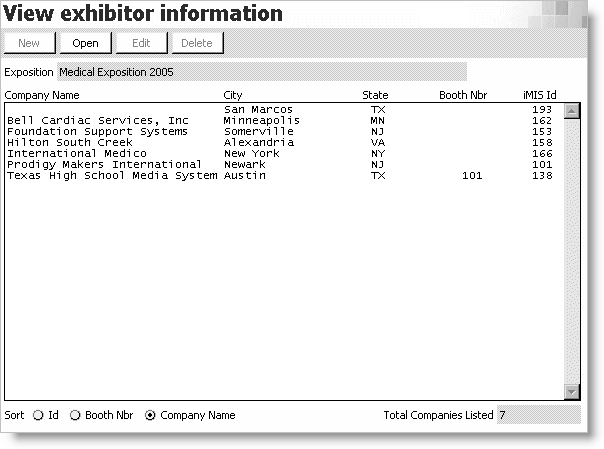Screen dimensions: 604x449
Task: Click state MN in the list
Action: [378, 121]
